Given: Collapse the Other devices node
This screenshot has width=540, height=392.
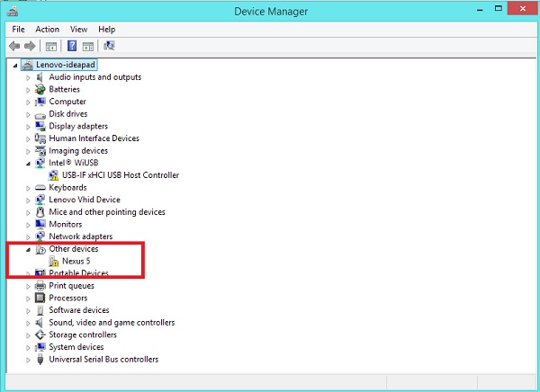Looking at the screenshot, I should point(28,249).
